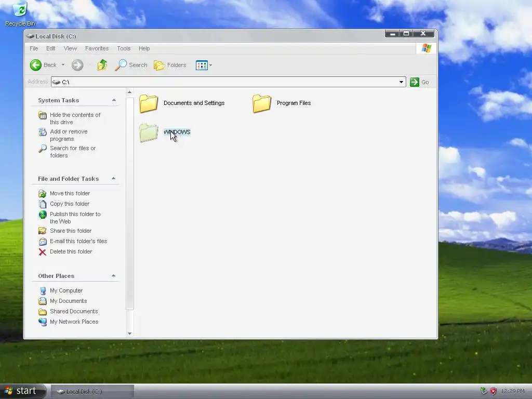The width and height of the screenshot is (532, 399).
Task: Click the Search for files magnifier icon
Action: coord(43,149)
